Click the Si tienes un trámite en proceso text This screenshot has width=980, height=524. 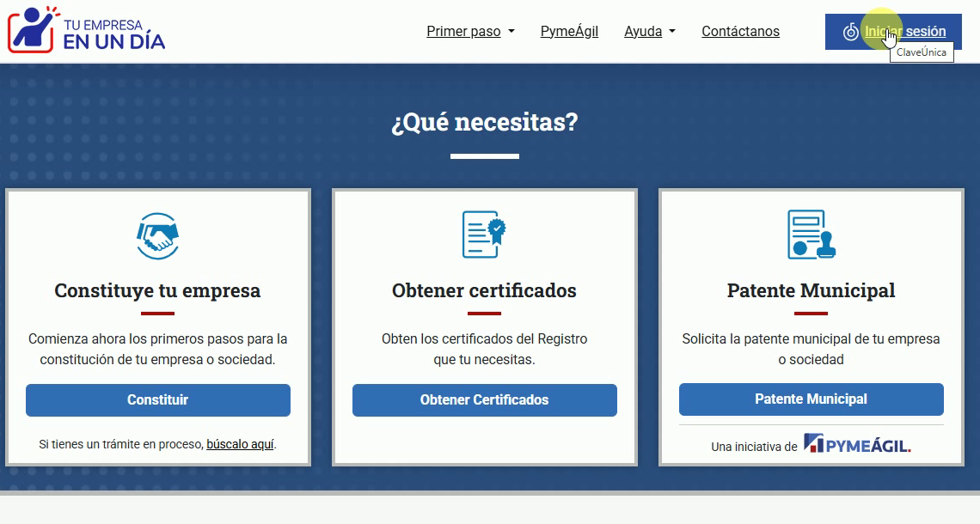point(121,444)
